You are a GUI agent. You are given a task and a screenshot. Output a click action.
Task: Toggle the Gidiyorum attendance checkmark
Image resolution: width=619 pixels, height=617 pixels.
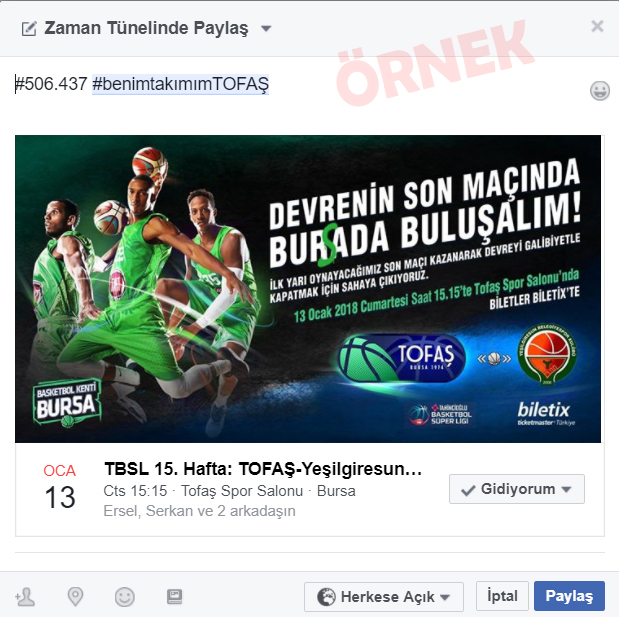[468, 490]
